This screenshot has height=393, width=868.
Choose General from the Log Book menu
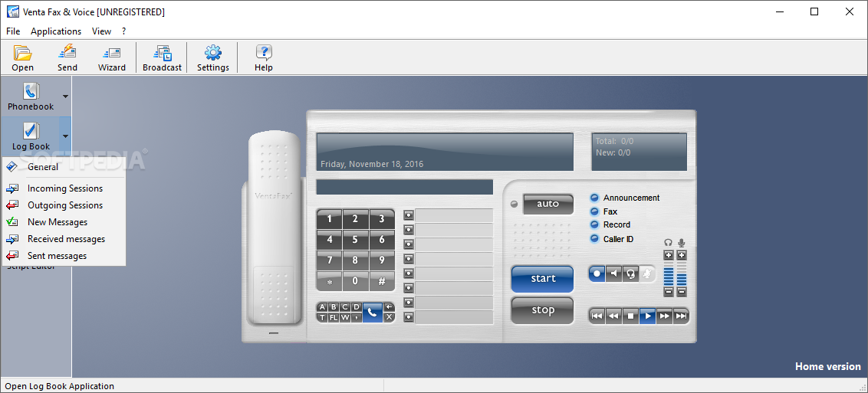click(x=64, y=167)
